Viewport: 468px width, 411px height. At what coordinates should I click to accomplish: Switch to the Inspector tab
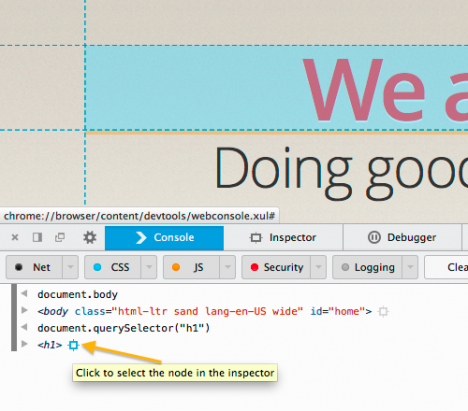pos(283,238)
